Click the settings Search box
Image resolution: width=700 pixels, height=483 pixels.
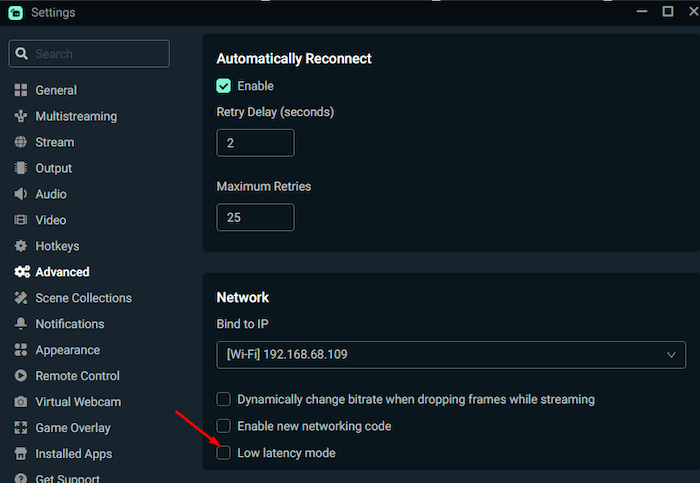click(89, 54)
